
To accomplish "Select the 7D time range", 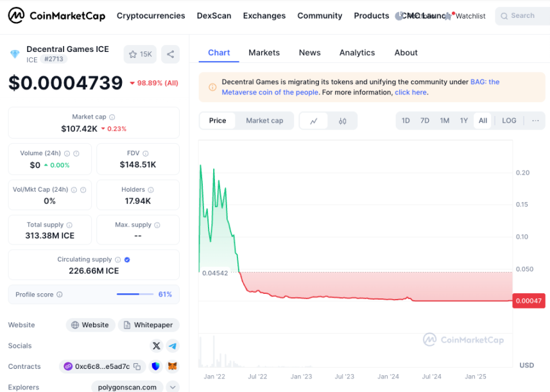I will [425, 121].
